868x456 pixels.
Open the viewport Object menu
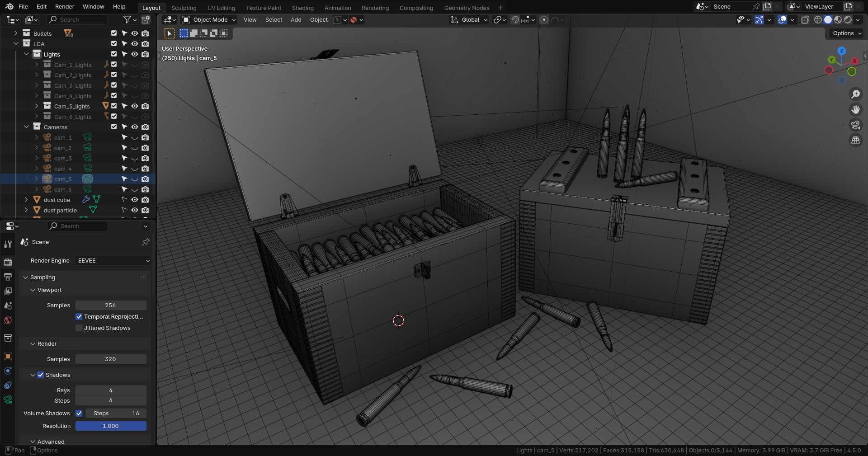[319, 20]
